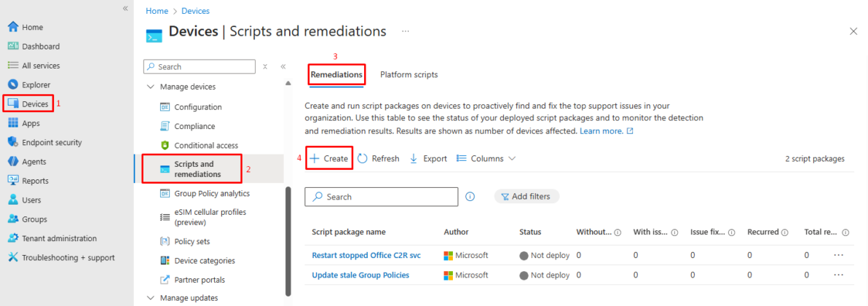Click the info icon on With issues column
The width and height of the screenshot is (868, 306).
click(x=674, y=232)
